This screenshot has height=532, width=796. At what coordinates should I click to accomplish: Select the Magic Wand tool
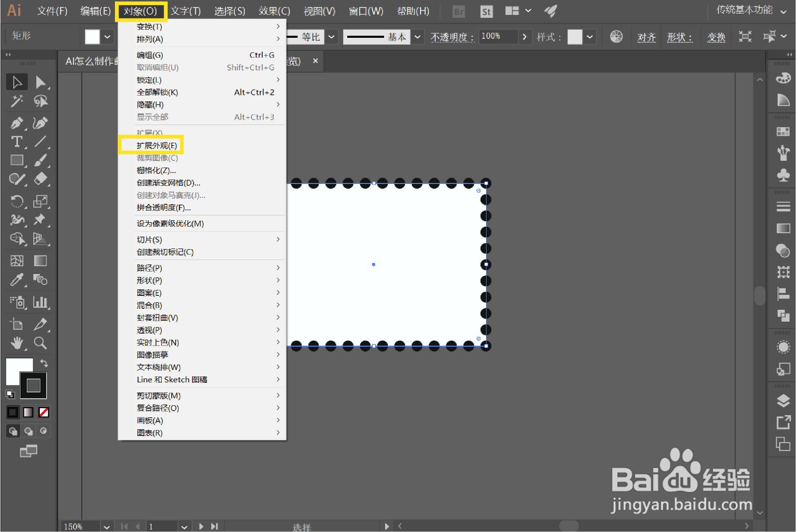[x=17, y=101]
